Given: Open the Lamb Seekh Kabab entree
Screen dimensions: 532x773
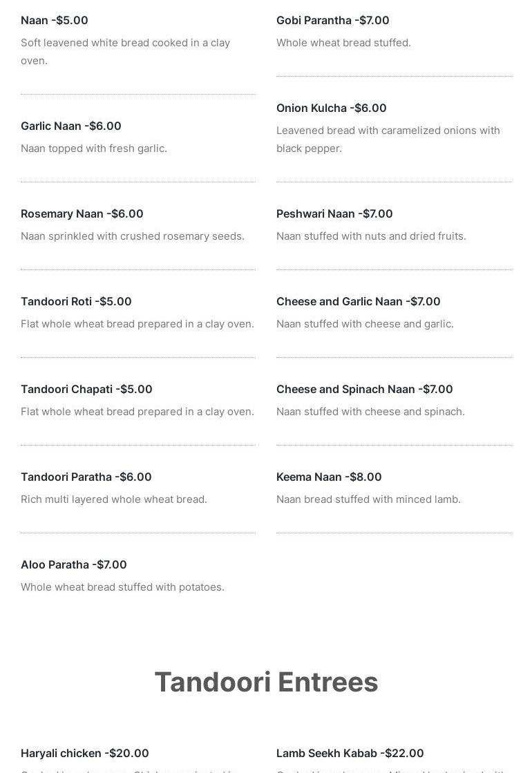Looking at the screenshot, I should (350, 753).
